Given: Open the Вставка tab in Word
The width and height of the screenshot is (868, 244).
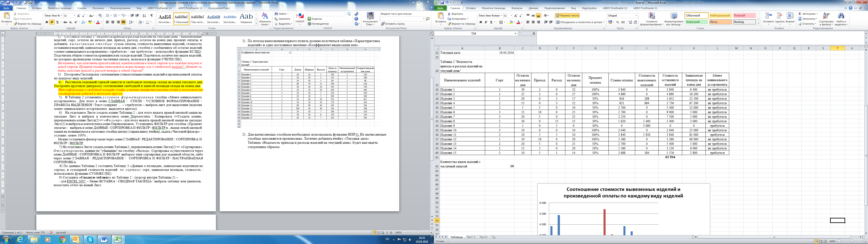Looking at the screenshot, I should (37, 8).
